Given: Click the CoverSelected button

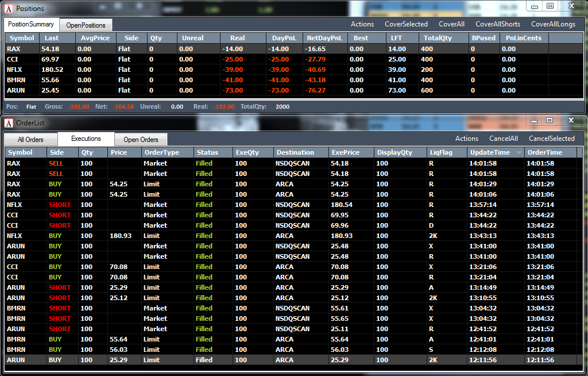Looking at the screenshot, I should (x=406, y=24).
